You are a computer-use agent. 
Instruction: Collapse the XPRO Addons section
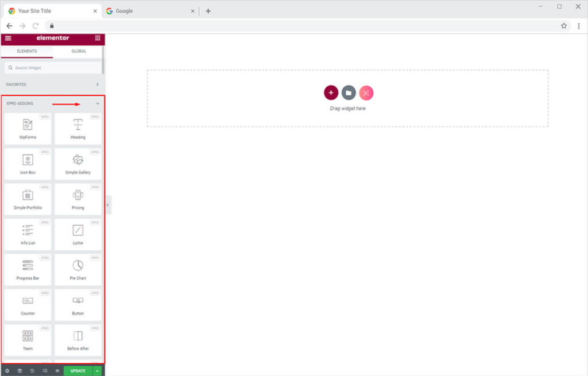coord(98,103)
